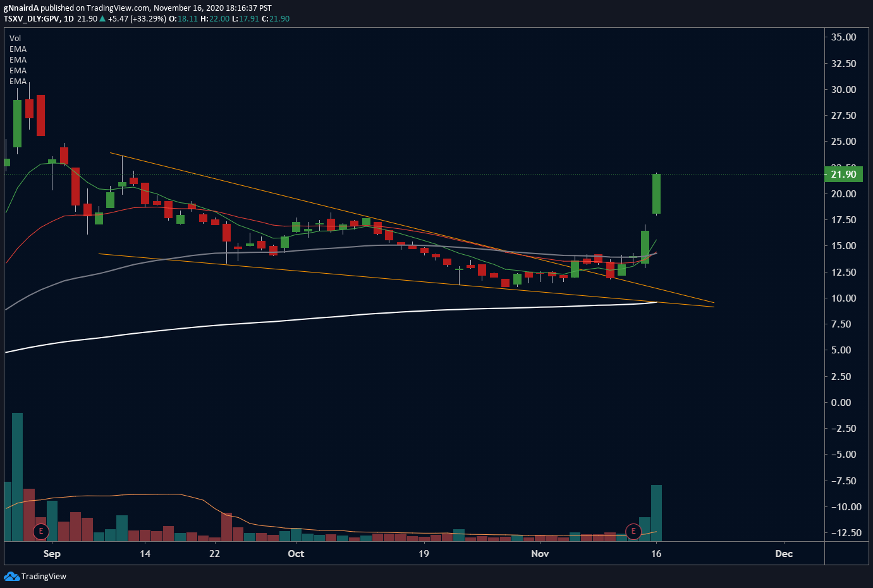873x588 pixels.
Task: Click the green 21.90 current price tag
Action: (843, 175)
